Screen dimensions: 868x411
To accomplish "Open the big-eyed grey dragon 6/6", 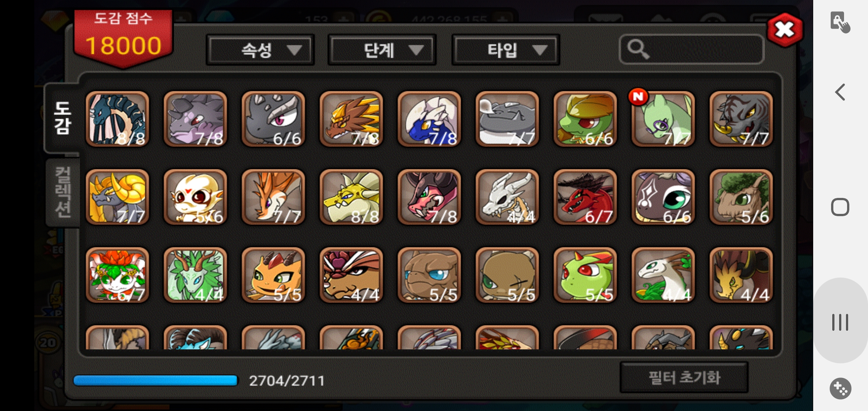I will coord(663,197).
